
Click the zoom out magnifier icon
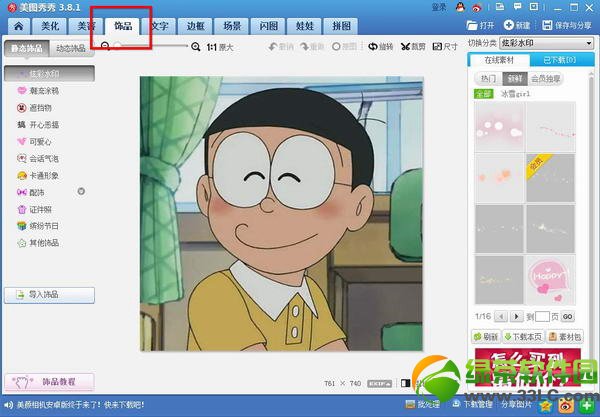(107, 47)
